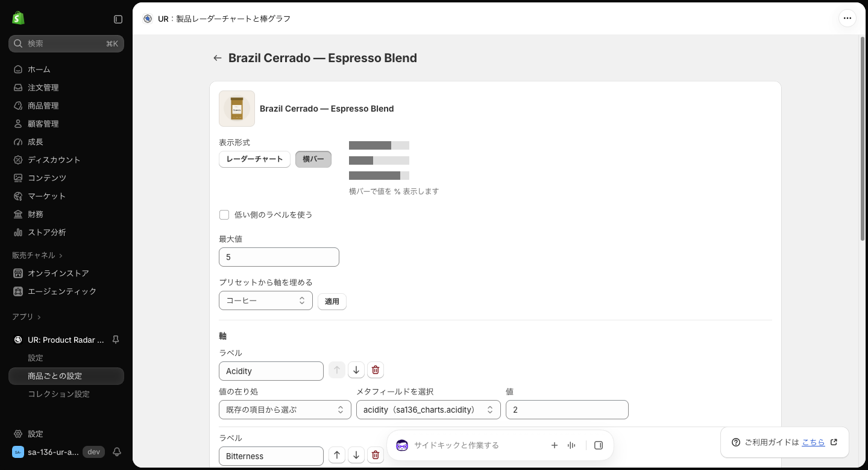Focus the 検索 search field

click(x=66, y=43)
